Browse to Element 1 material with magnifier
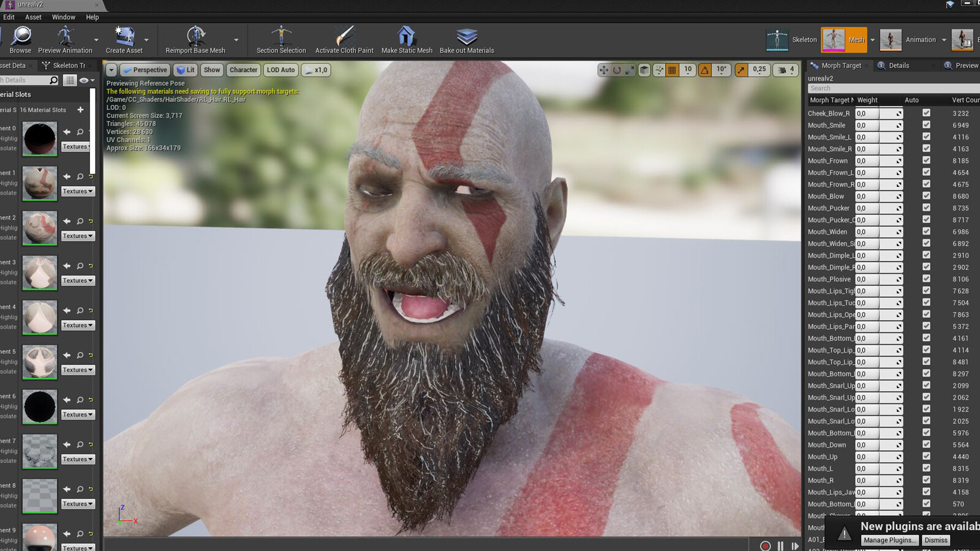 80,176
